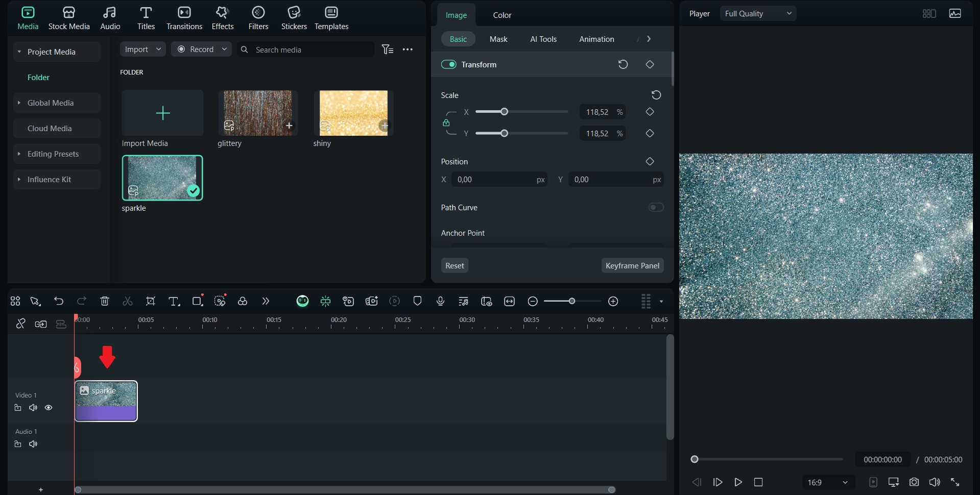Select the crop tool in timeline toolbar
This screenshot has height=495, width=980.
click(x=151, y=301)
